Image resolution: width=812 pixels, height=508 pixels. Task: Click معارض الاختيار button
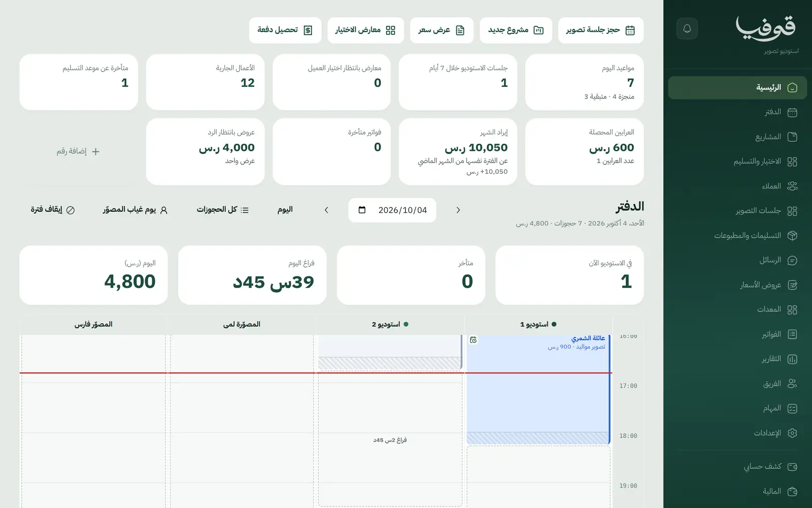pyautogui.click(x=365, y=30)
